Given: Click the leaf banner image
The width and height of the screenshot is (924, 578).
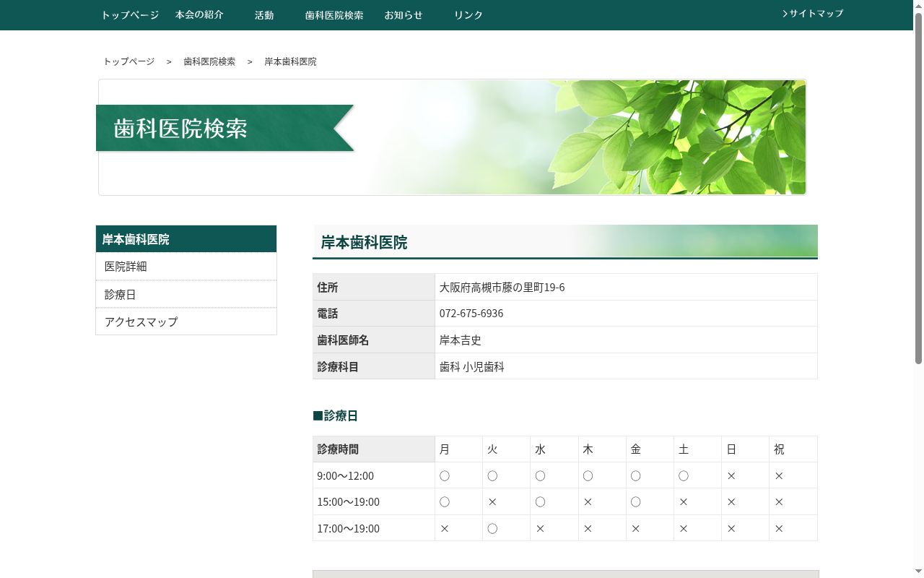Looking at the screenshot, I should coord(453,137).
